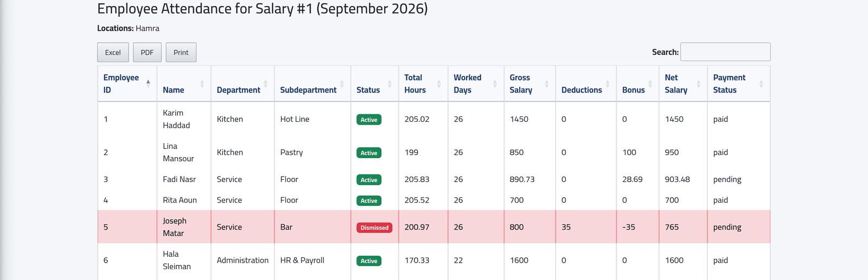Image resolution: width=868 pixels, height=280 pixels.
Task: Sort by Total Hours column
Action: (x=423, y=84)
